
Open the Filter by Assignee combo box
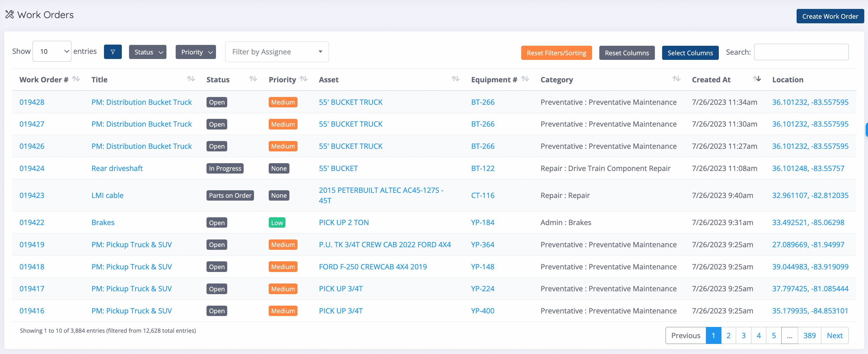pyautogui.click(x=277, y=52)
